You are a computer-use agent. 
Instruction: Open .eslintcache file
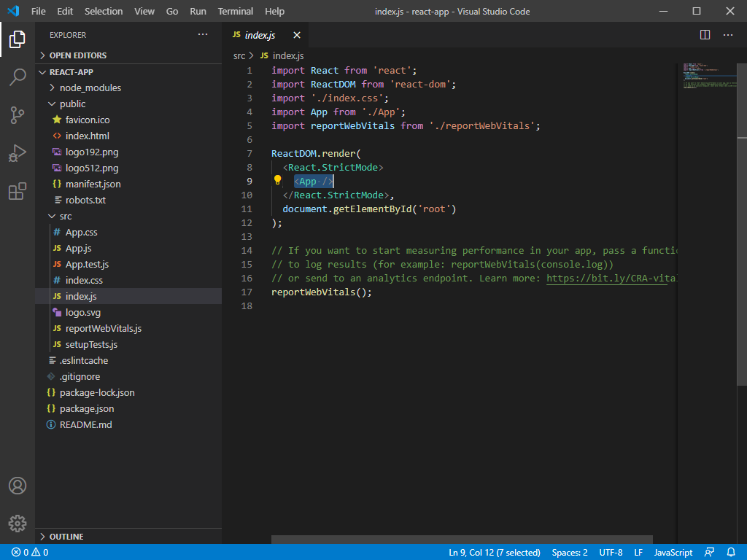click(x=128, y=360)
